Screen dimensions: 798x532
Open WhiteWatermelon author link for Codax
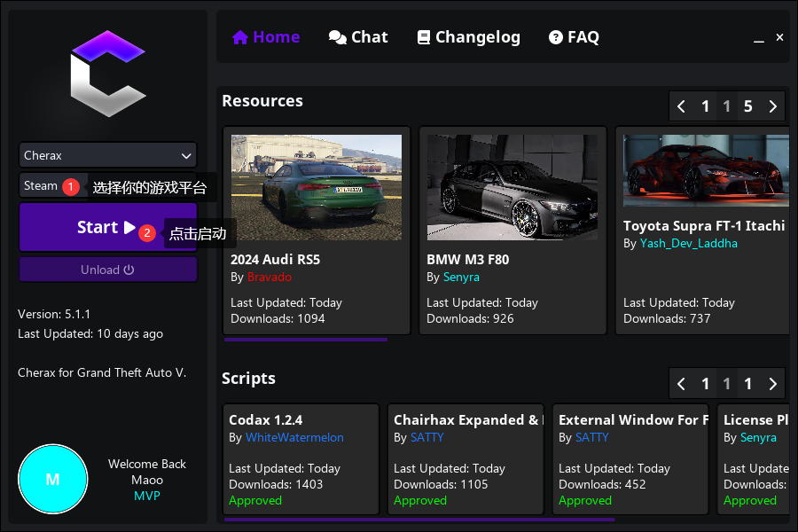tap(294, 437)
